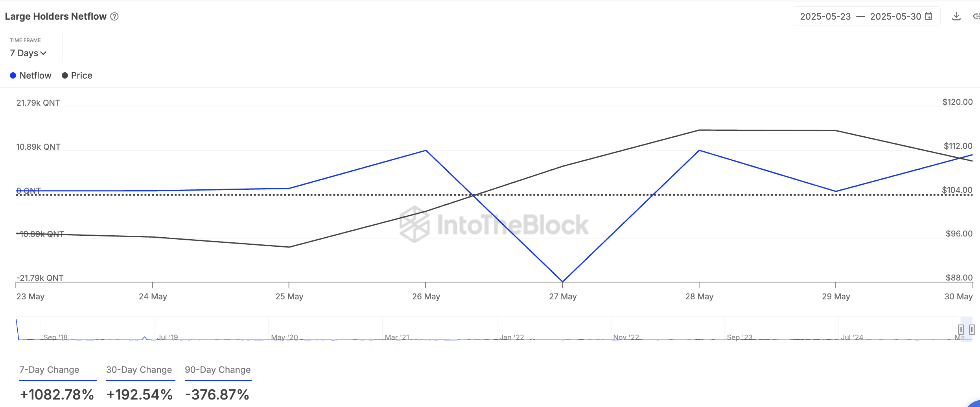The height and width of the screenshot is (407, 980).
Task: Switch to the 30-Day Change tab
Action: (140, 370)
